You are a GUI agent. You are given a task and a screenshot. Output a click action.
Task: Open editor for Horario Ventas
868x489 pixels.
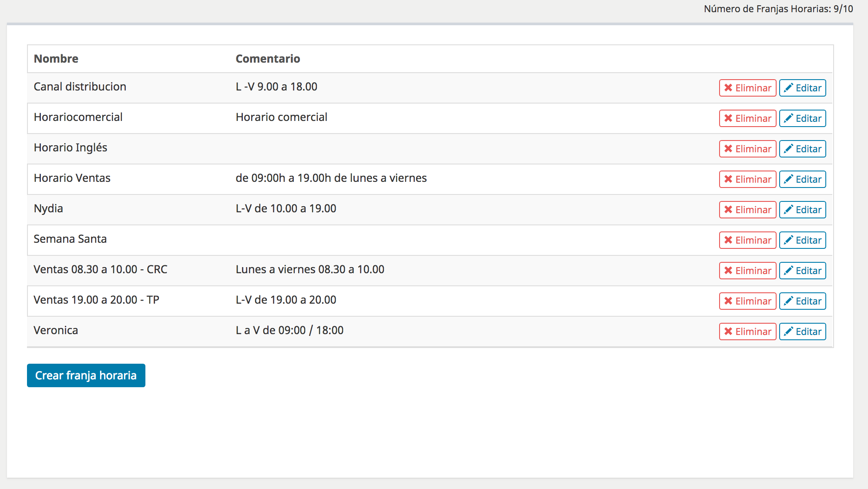pos(802,179)
